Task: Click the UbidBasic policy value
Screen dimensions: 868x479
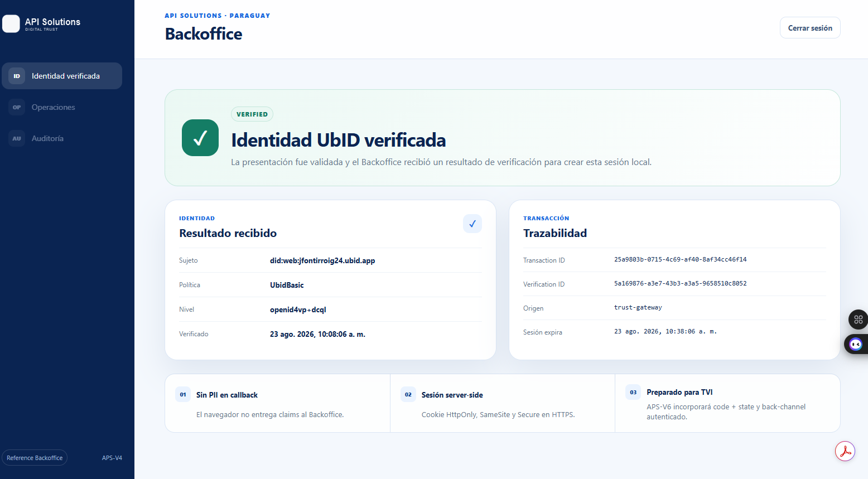Action: click(287, 285)
